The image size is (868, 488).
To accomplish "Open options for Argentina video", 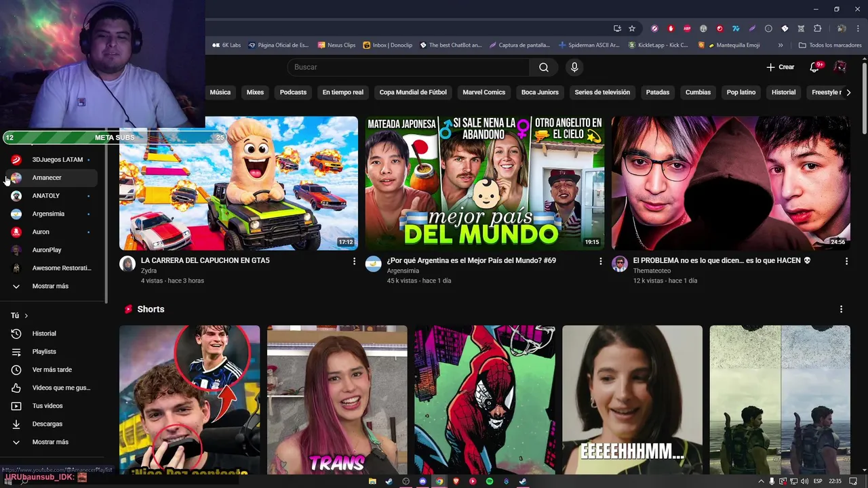I will [x=600, y=261].
